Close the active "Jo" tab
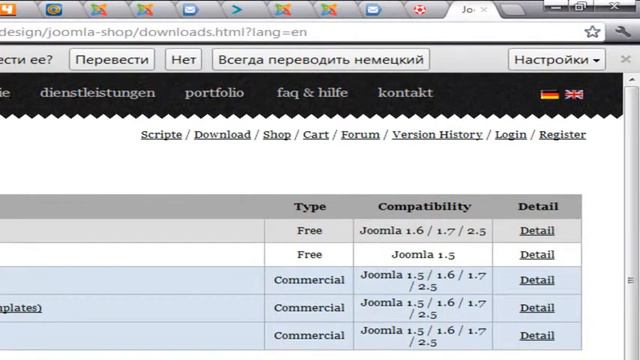The width and height of the screenshot is (640, 360). coord(484,9)
